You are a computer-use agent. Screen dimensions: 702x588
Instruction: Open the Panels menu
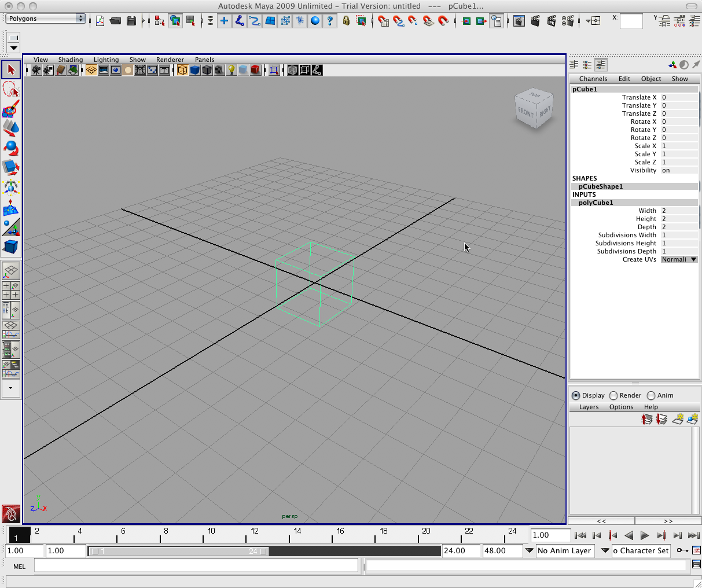(204, 60)
